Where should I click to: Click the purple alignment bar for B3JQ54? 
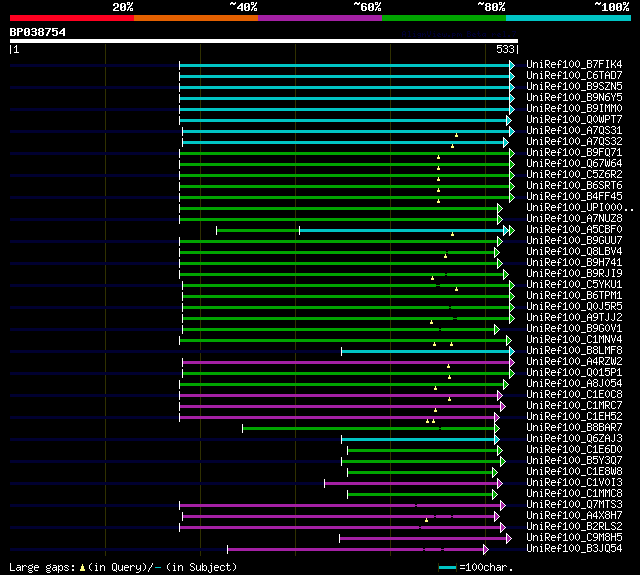point(355,550)
